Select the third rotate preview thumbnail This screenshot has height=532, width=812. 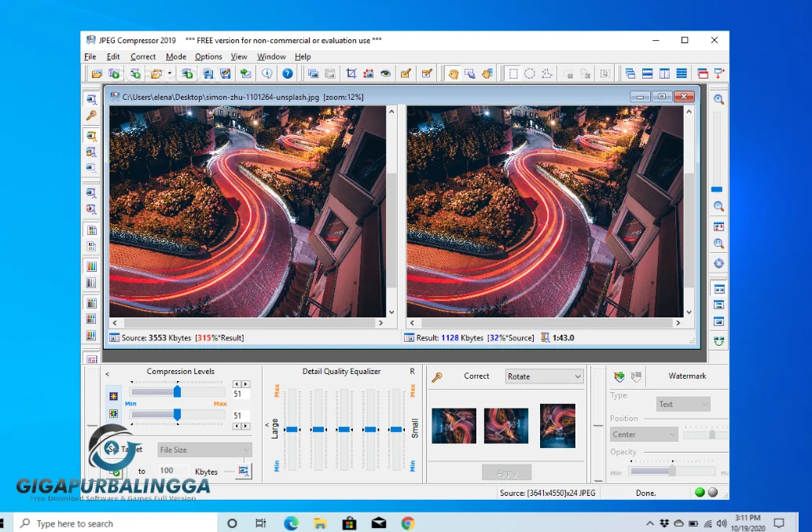pyautogui.click(x=557, y=425)
